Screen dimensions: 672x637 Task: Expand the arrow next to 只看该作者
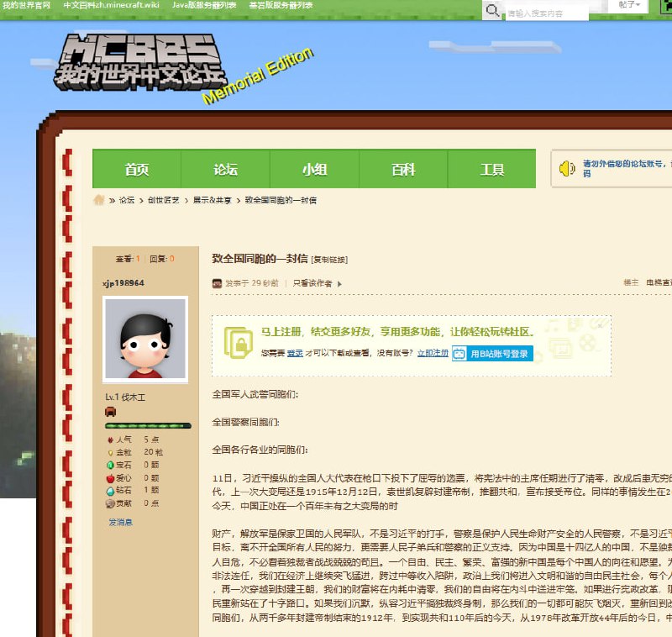[339, 284]
